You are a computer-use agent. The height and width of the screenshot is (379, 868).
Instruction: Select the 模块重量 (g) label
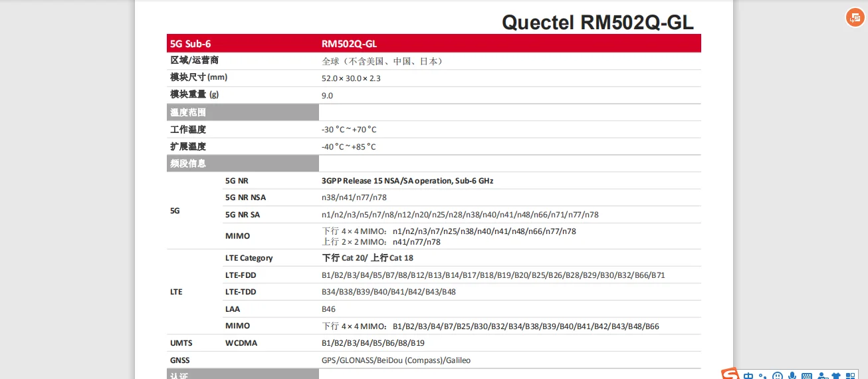(x=195, y=94)
